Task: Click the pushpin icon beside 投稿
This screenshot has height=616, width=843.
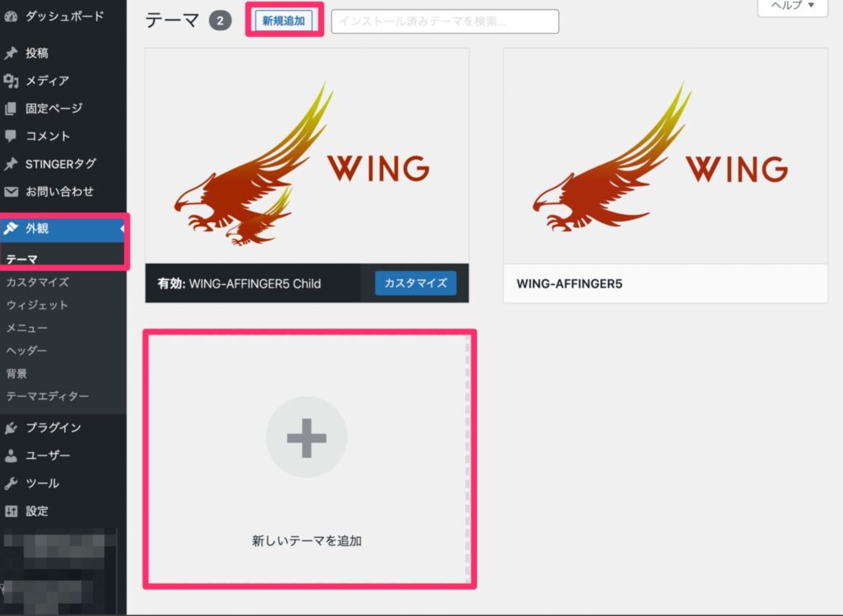Action: tap(11, 54)
